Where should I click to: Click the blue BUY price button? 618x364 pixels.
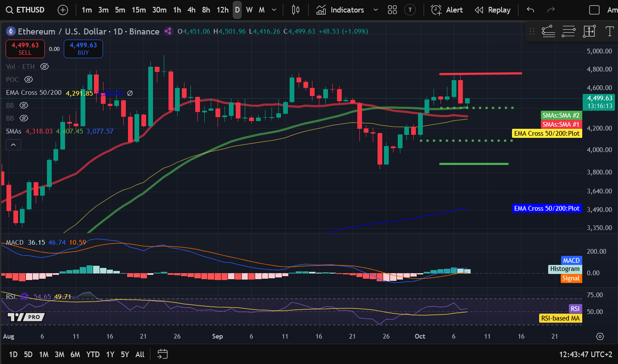[x=83, y=49]
